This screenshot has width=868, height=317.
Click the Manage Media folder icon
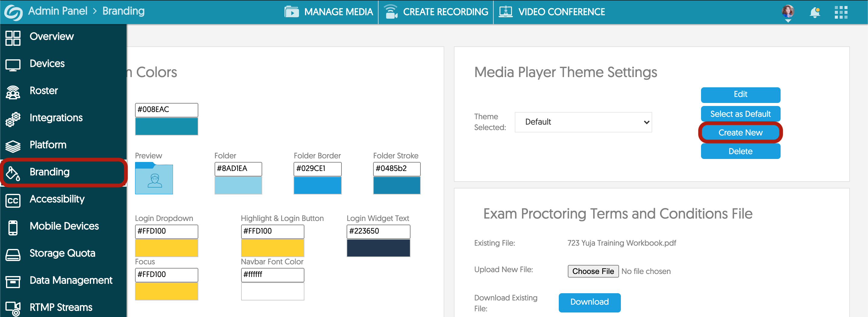point(291,12)
